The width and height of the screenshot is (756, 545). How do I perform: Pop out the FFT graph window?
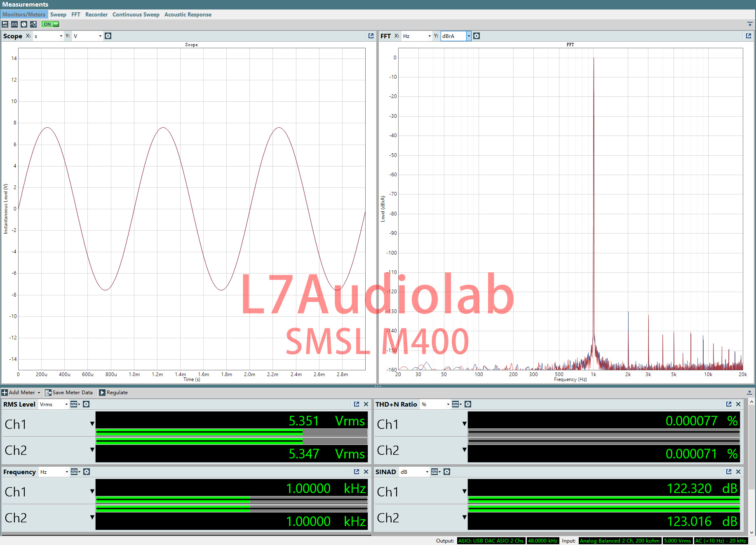(x=749, y=36)
